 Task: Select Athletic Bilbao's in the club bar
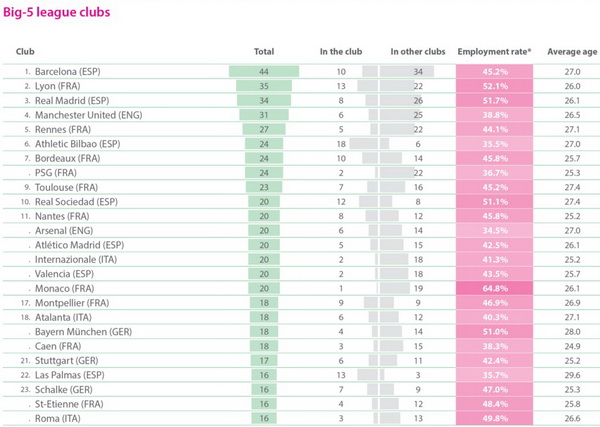(364, 144)
